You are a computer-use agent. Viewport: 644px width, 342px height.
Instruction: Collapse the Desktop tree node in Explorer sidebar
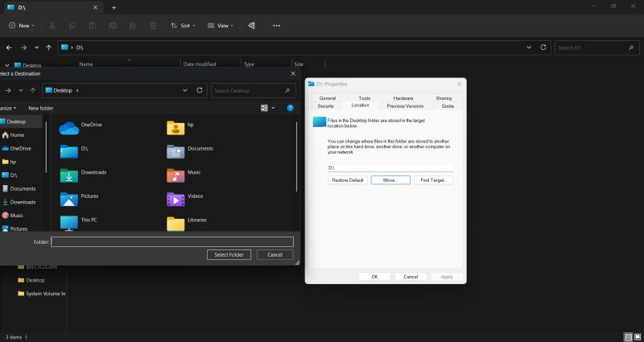click(6, 65)
